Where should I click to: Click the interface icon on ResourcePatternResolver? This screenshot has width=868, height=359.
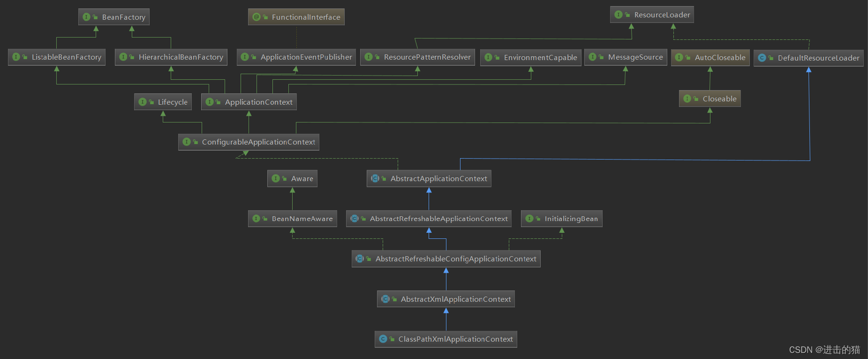pos(368,57)
